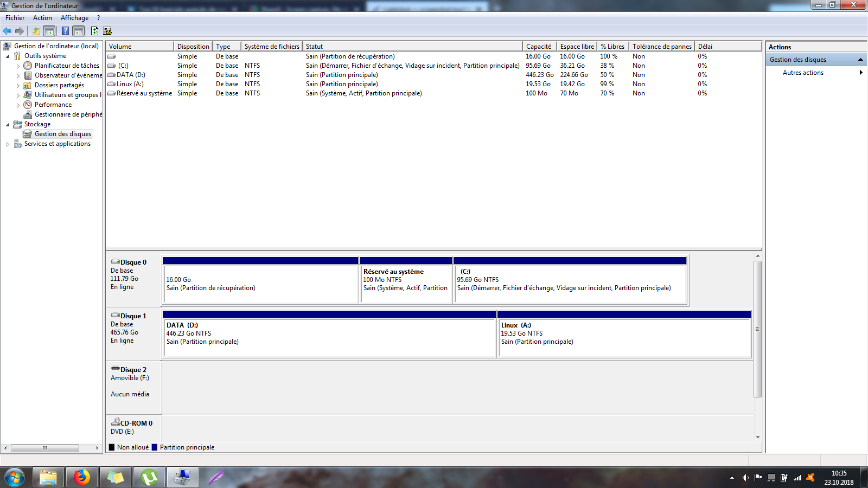Click the Back arrow in the toolbar
The width and height of the screenshot is (868, 488).
pos(7,31)
